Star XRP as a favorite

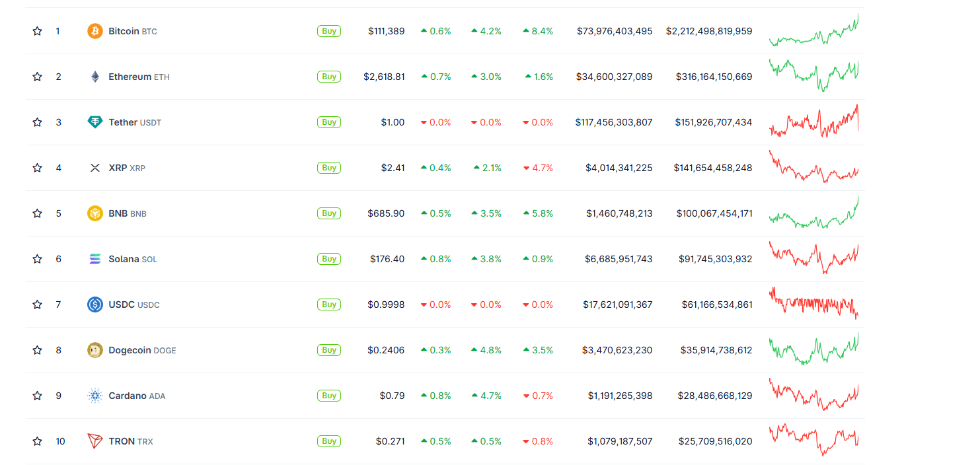[x=38, y=168]
